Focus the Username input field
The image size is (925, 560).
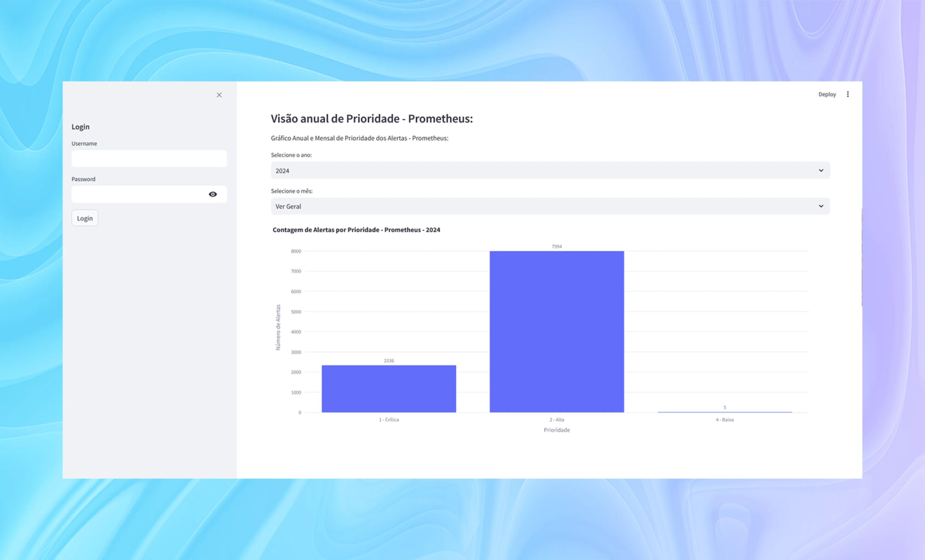(149, 159)
